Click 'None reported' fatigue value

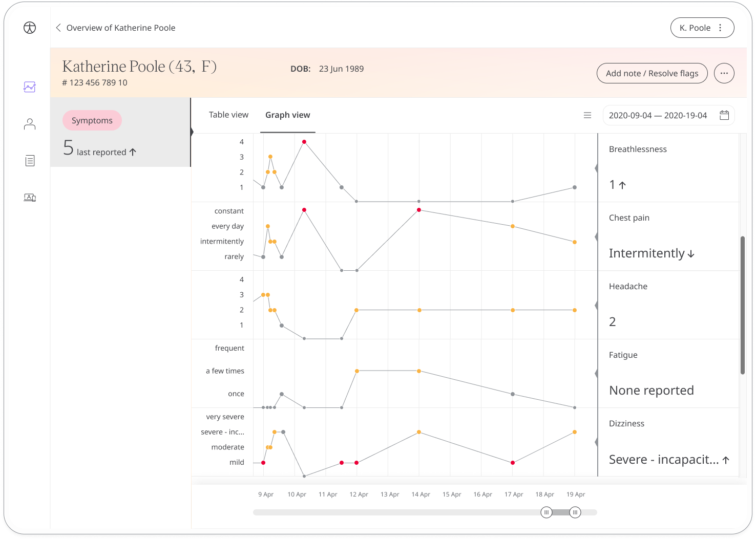pyautogui.click(x=652, y=391)
